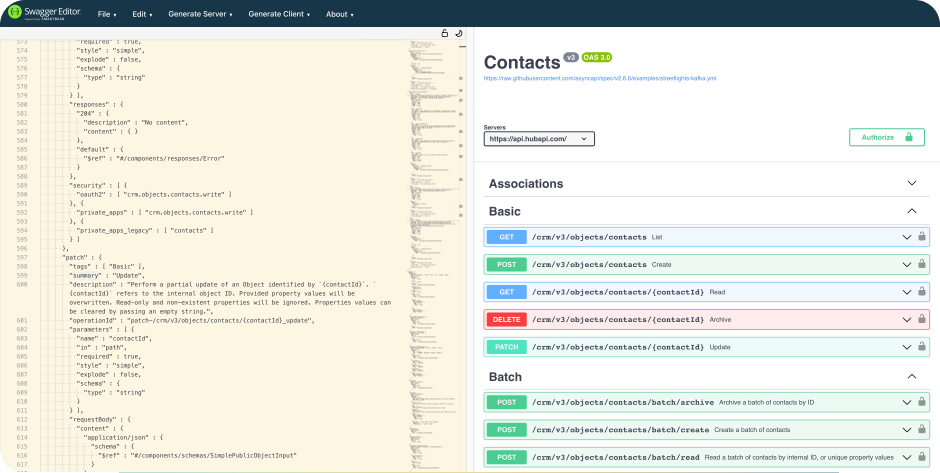Viewport: 940px width, 473px height.
Task: Toggle dark mode moon icon
Action: coord(459,34)
